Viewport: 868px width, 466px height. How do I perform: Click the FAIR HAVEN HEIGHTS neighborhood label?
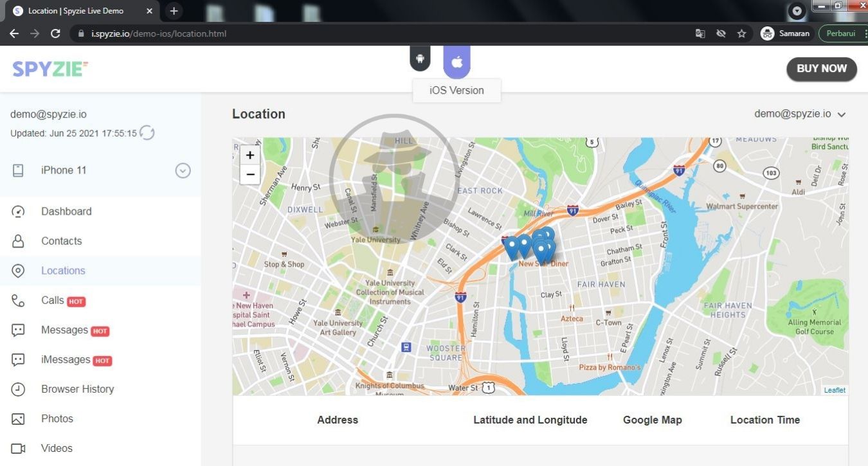(728, 310)
